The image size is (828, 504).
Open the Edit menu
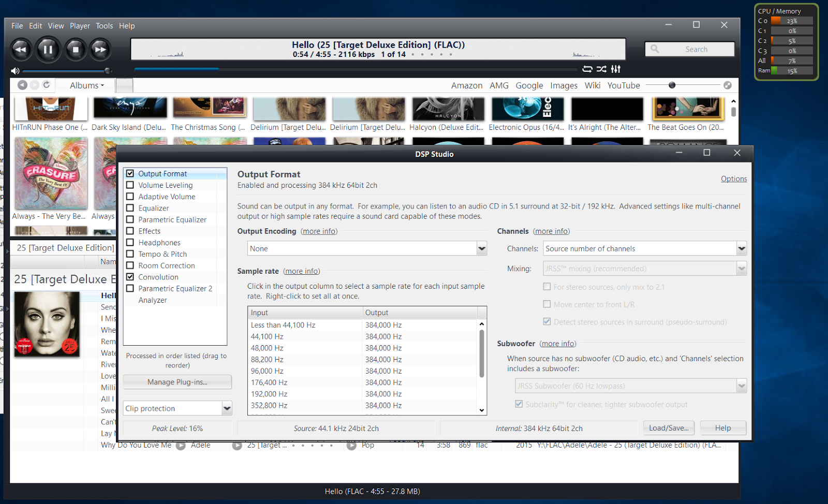(36, 26)
